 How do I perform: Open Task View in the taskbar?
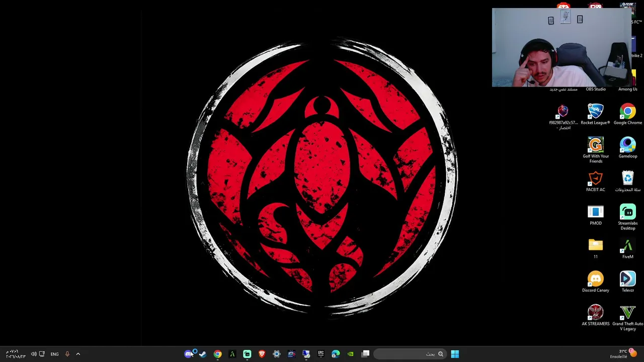point(366,354)
